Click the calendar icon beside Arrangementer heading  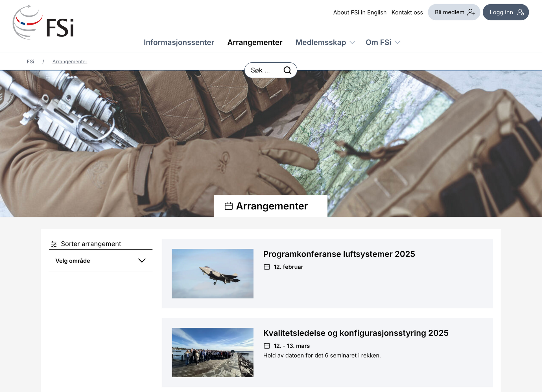click(x=228, y=206)
